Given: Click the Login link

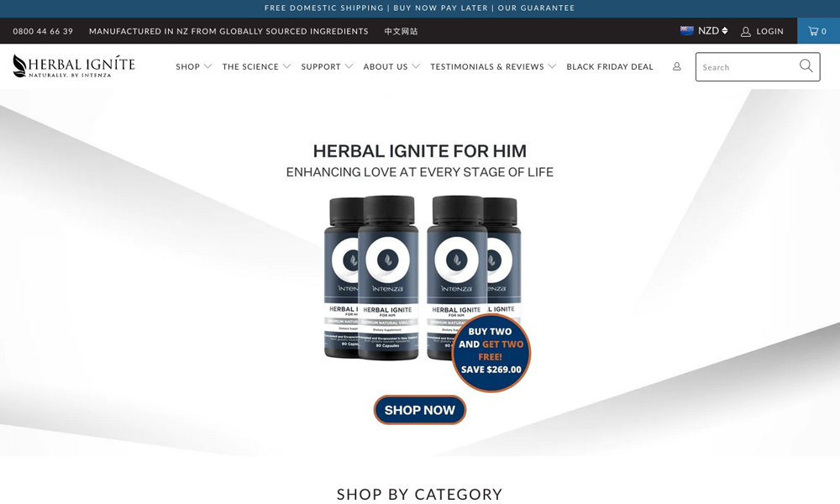Looking at the screenshot, I should point(769,32).
